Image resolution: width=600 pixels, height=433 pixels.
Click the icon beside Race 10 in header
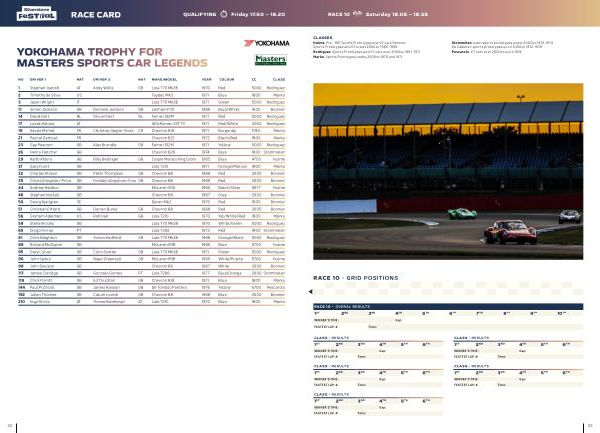coord(357,14)
